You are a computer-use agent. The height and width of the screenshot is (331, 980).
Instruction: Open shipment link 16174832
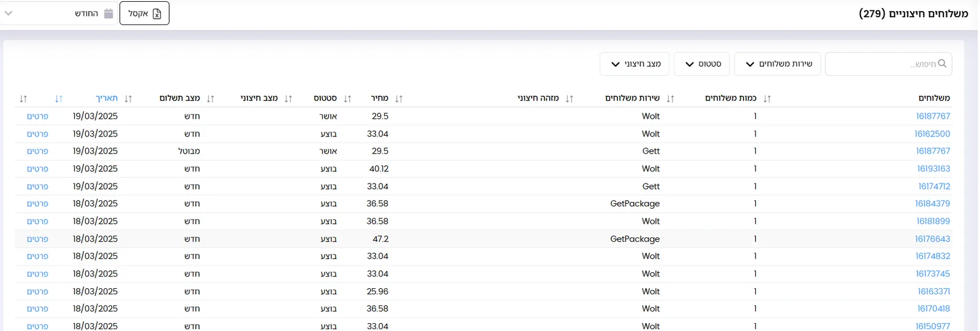[933, 256]
